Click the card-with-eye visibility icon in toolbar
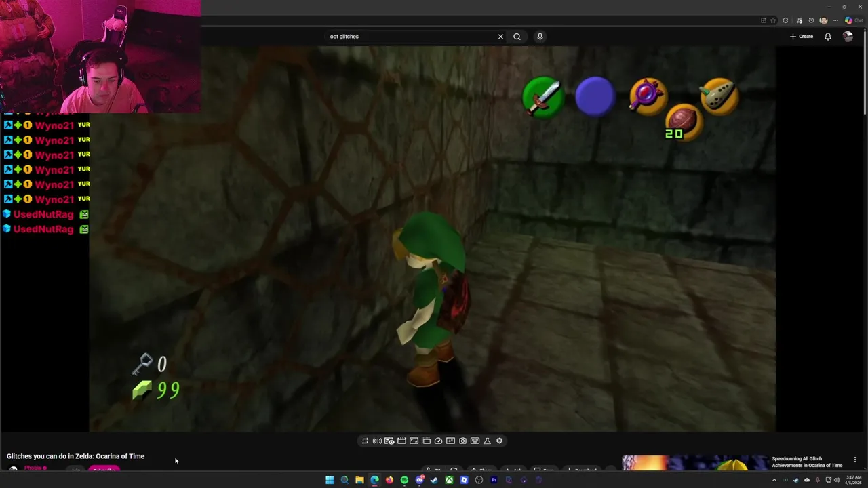The width and height of the screenshot is (868, 488). (x=389, y=441)
